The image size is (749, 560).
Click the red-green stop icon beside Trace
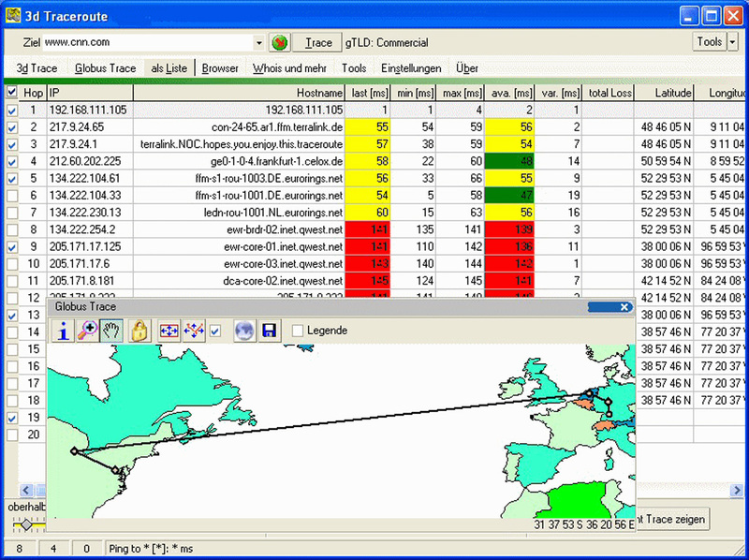coord(280,42)
